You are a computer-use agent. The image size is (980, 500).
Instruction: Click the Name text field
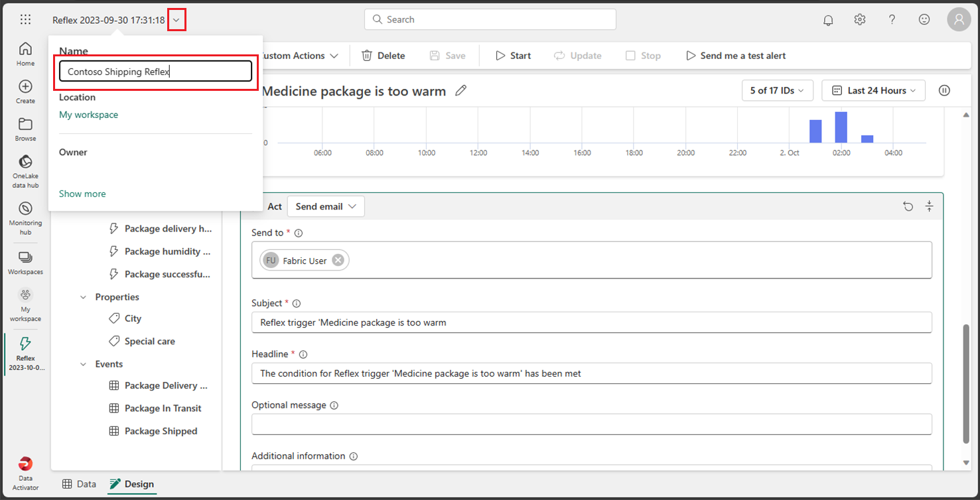pos(155,72)
